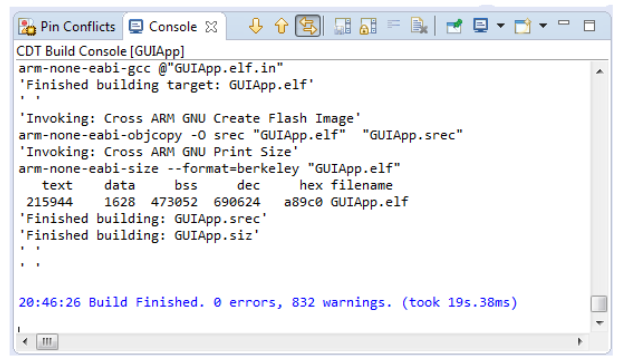Click the dec value 690624
This screenshot has width=621, height=362.
[237, 202]
